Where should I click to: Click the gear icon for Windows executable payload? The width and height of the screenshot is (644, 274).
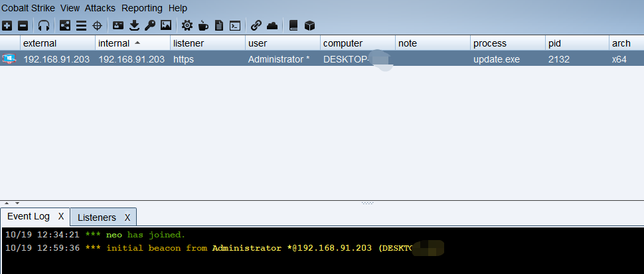click(x=187, y=25)
